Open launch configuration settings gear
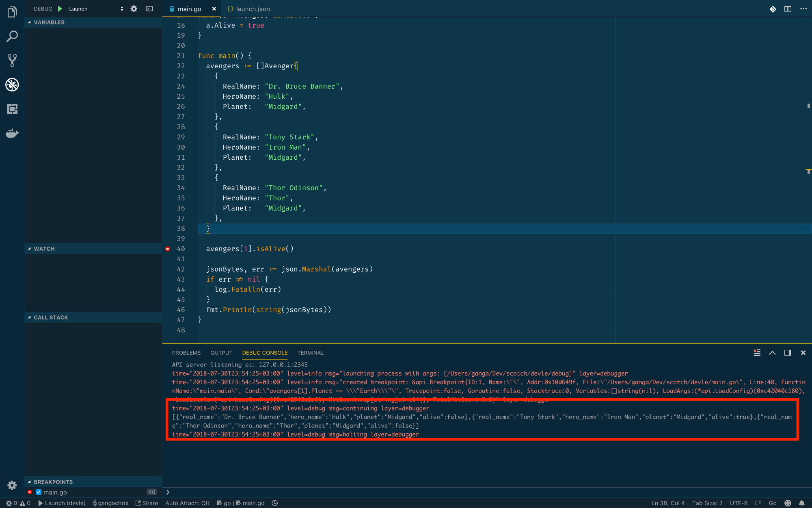This screenshot has width=812, height=508. 134,9
